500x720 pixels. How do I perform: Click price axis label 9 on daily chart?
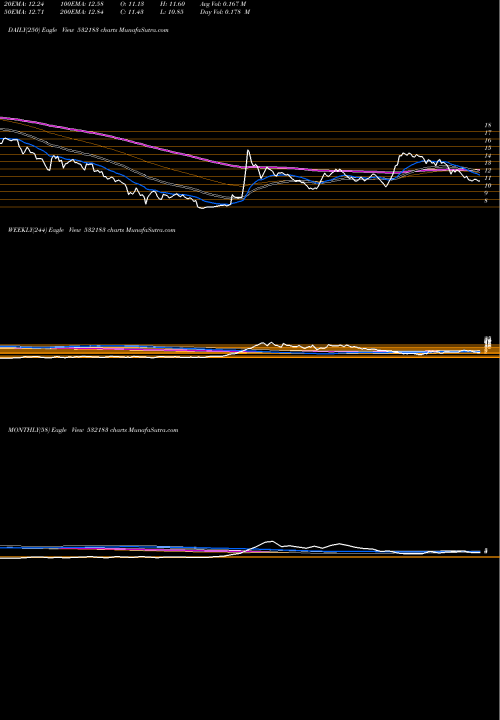coord(486,193)
